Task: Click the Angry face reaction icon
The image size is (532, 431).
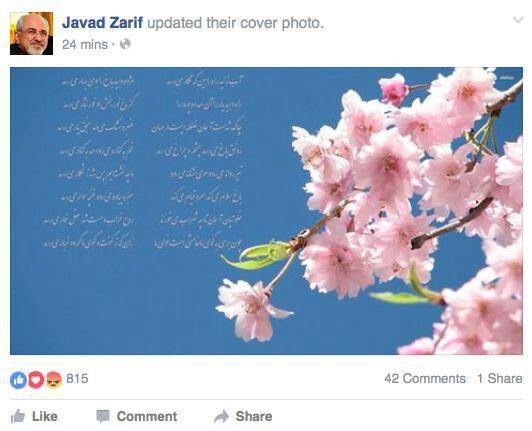Action: pos(54,380)
